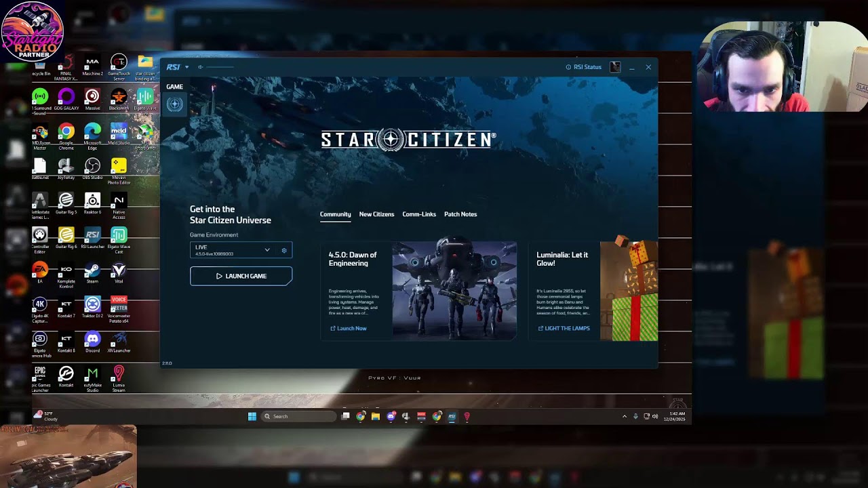Open Lumia Stream desktop shortcut
The image size is (868, 488).
point(119,379)
